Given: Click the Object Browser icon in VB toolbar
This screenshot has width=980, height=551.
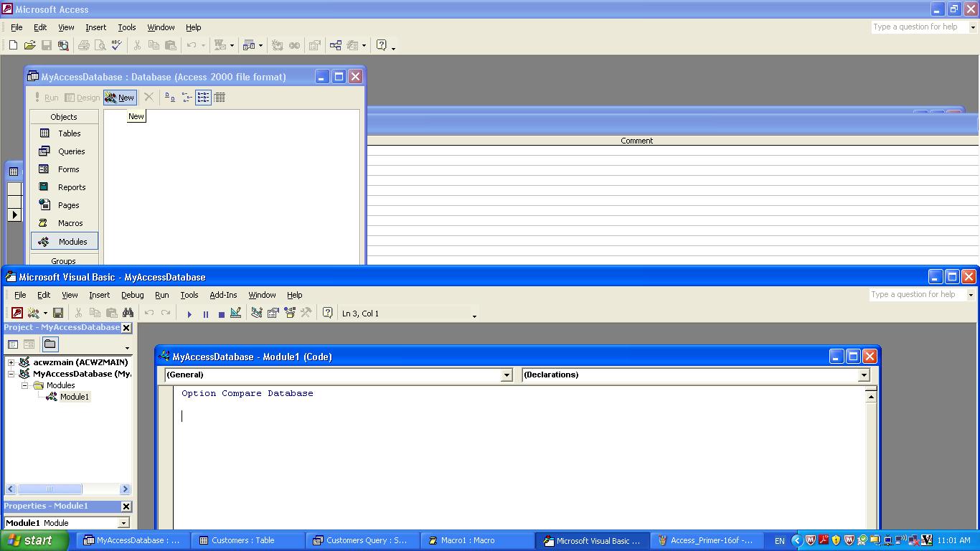Looking at the screenshot, I should 289,314.
